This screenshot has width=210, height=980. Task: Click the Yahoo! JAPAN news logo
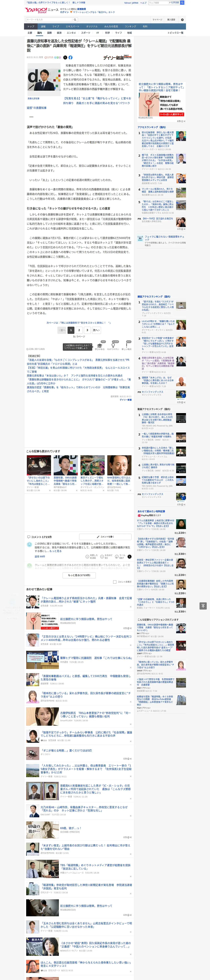coord(42,11)
